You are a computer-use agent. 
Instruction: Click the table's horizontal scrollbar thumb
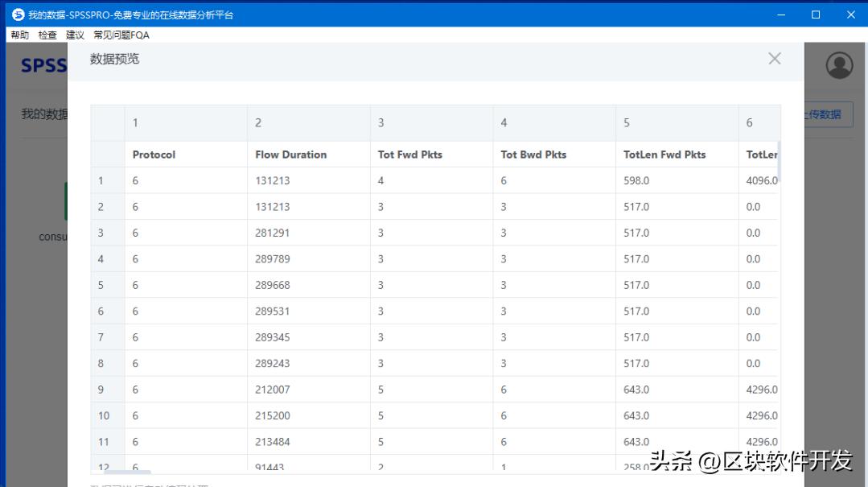127,472
